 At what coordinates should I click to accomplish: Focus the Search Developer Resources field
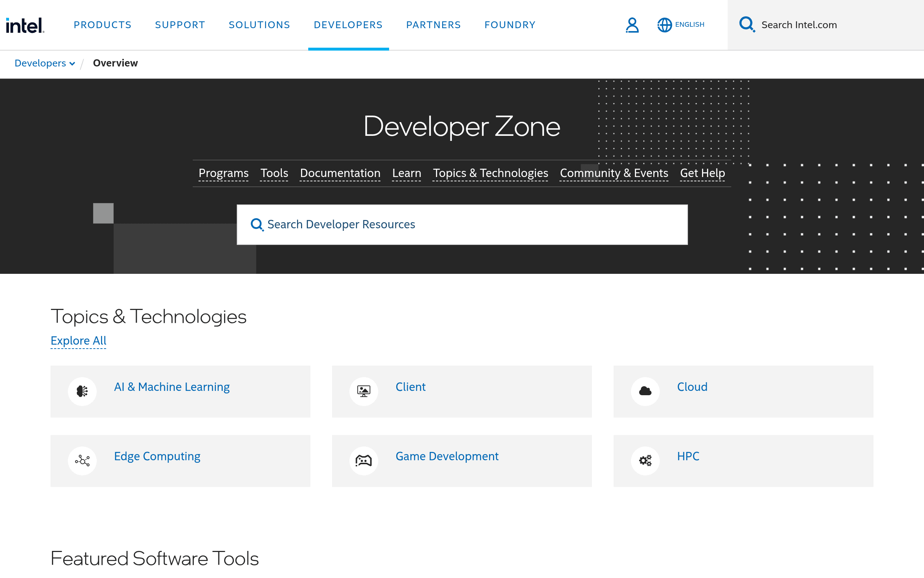click(x=462, y=225)
